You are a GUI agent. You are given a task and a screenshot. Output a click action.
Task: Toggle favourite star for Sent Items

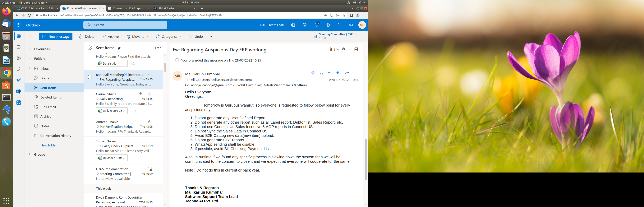click(119, 48)
